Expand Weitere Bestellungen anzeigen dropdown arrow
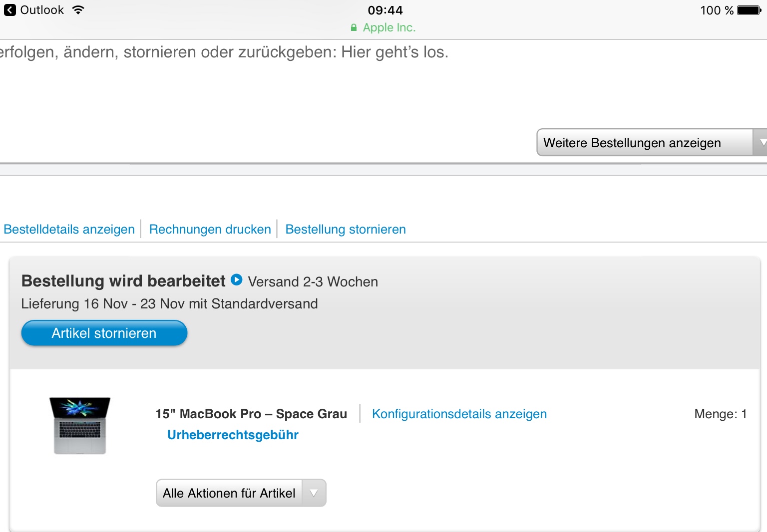The width and height of the screenshot is (767, 532). (761, 143)
